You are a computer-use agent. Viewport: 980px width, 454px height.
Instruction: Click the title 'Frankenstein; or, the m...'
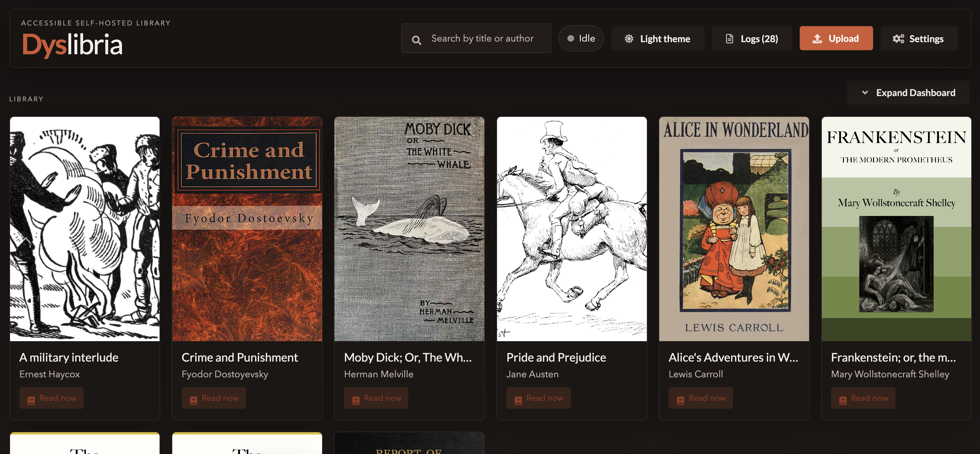coord(893,358)
